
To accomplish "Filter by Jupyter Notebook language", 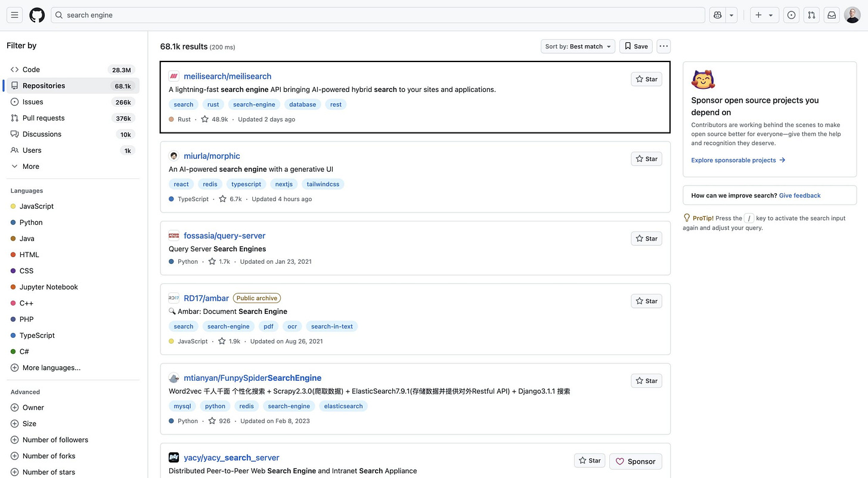I will click(x=72, y=287).
